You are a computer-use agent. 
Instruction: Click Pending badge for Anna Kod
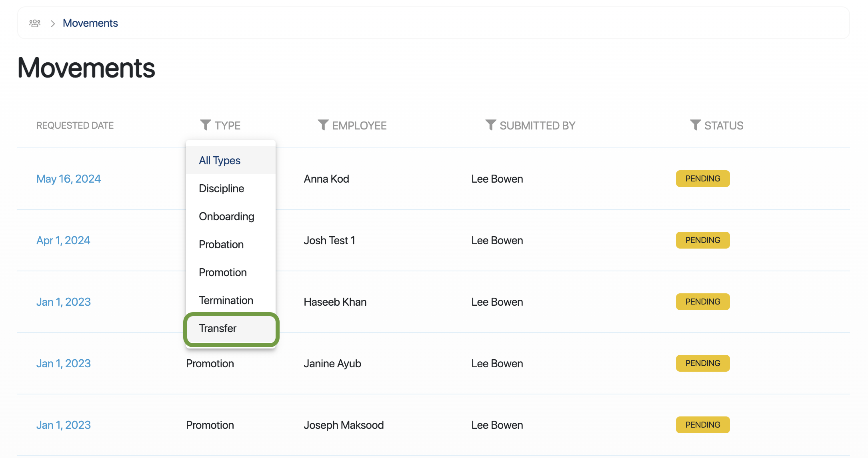coord(702,179)
